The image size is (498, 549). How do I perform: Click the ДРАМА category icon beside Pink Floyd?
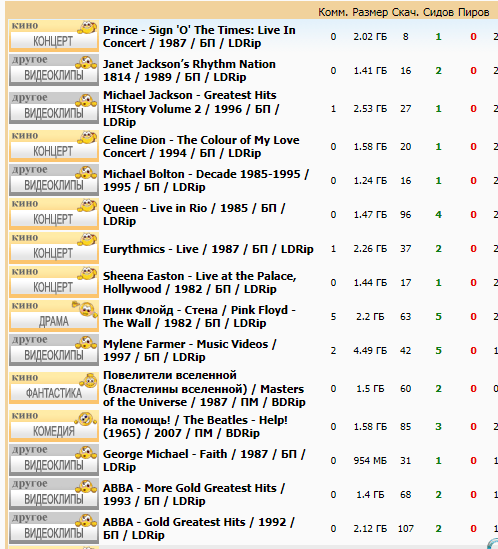pos(54,316)
